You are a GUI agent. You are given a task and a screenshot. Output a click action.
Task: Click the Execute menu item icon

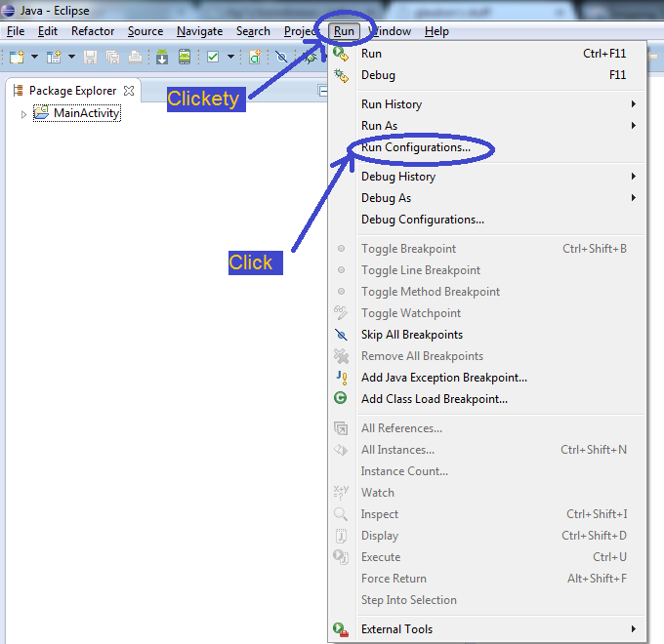click(x=341, y=557)
